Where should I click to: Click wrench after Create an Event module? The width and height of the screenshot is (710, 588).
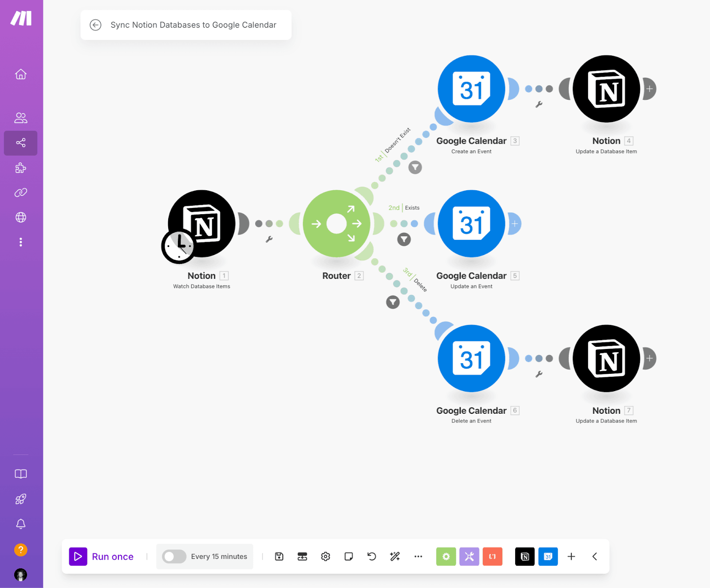(x=539, y=105)
